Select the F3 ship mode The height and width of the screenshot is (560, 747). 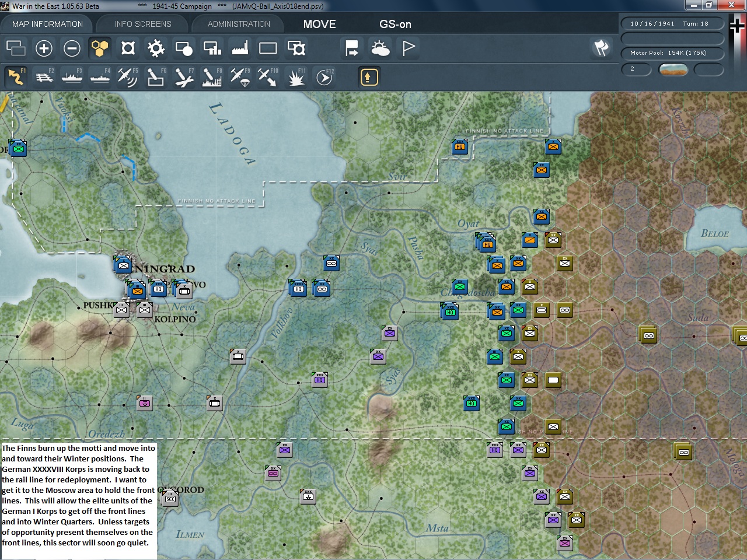point(72,77)
